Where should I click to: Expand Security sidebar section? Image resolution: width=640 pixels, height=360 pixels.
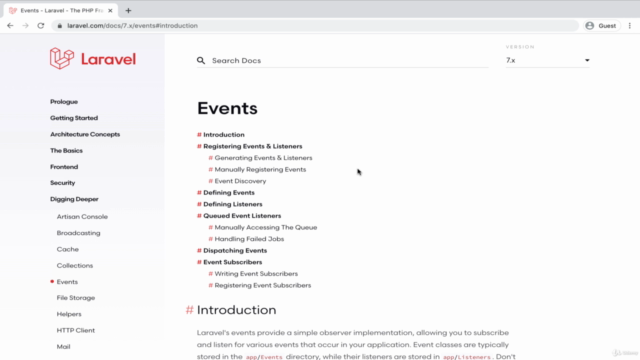(62, 183)
